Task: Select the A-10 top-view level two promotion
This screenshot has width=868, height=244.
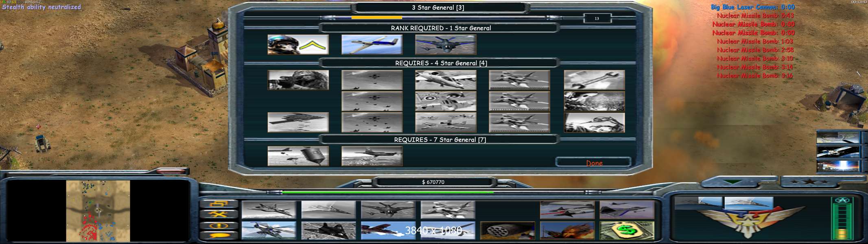Action: point(446,101)
